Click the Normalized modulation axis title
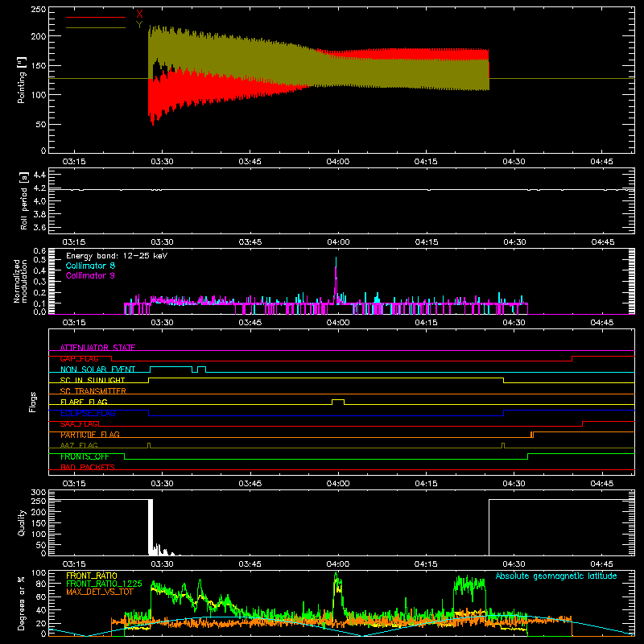Screen dimensions: 644x644 20,281
